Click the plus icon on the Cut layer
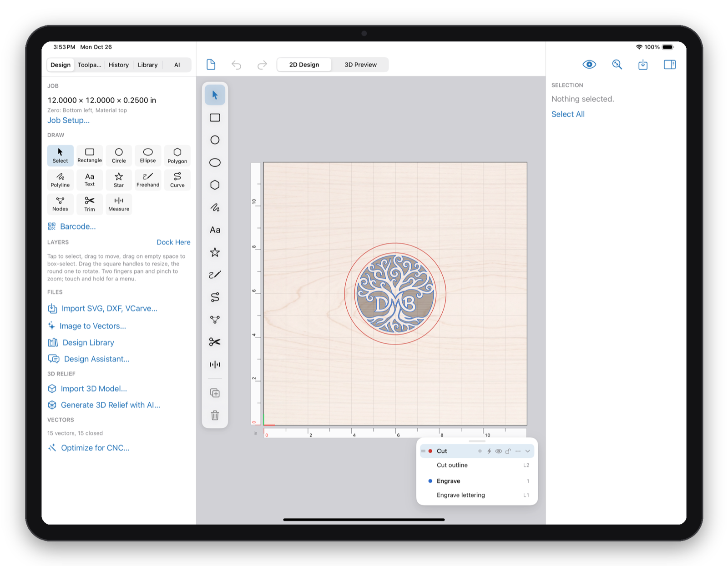 [480, 451]
